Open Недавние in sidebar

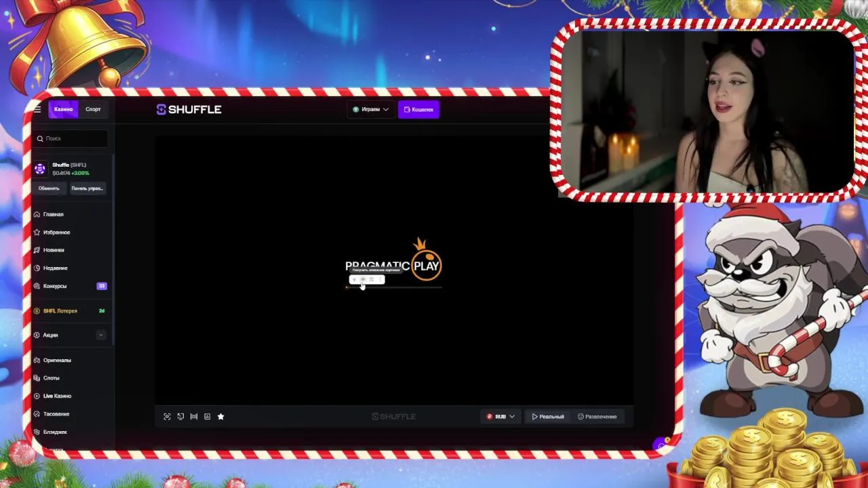[x=55, y=268]
